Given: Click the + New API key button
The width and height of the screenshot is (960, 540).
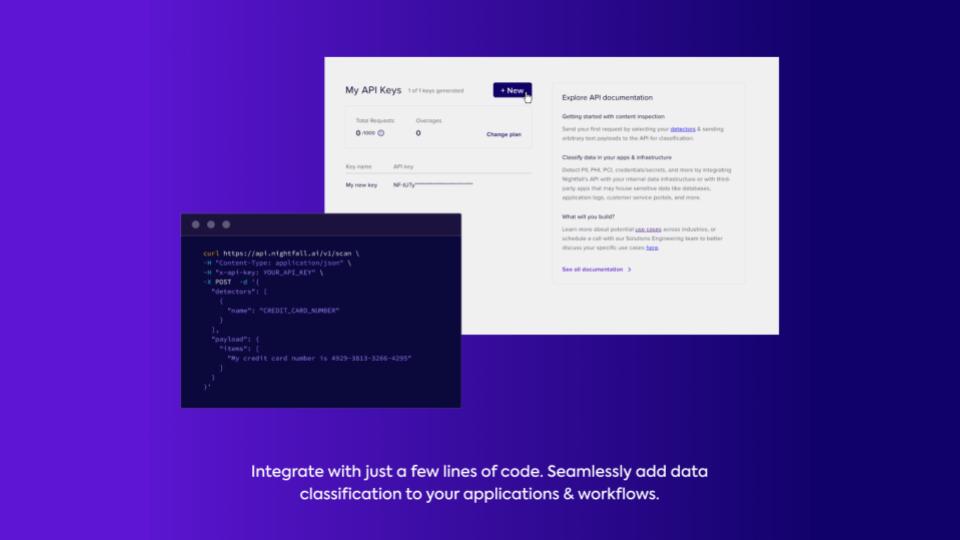Looking at the screenshot, I should pyautogui.click(x=511, y=90).
